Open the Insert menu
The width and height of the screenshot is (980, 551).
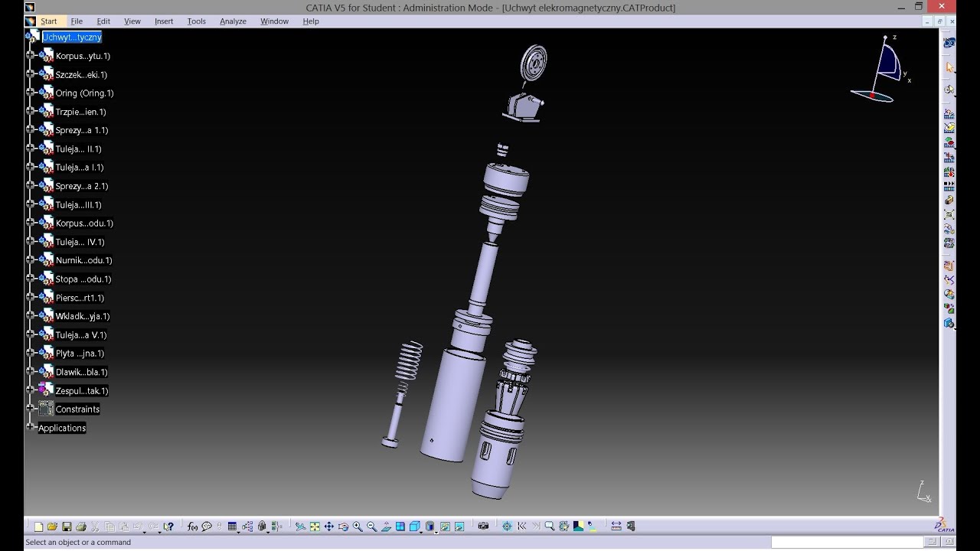tap(164, 21)
